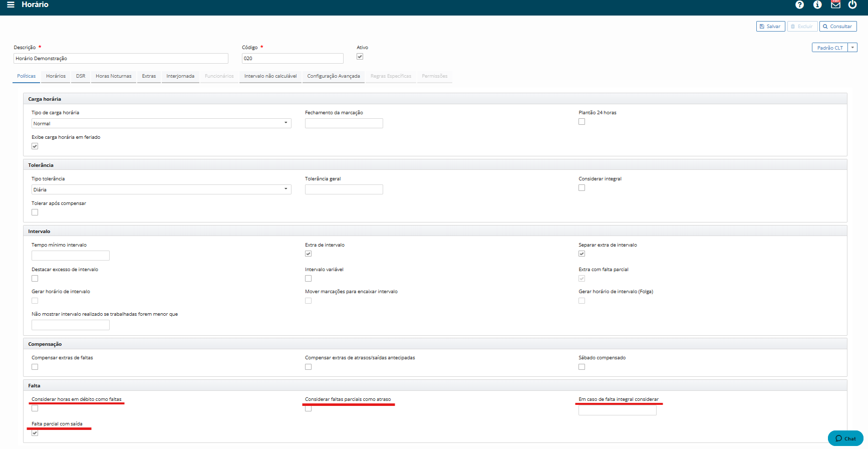Click the Carga horária section header

point(435,99)
